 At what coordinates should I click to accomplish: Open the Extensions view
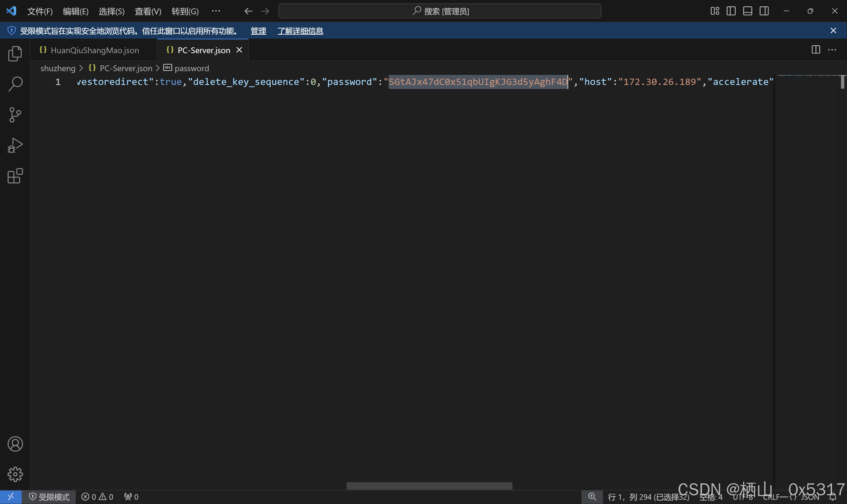click(15, 176)
